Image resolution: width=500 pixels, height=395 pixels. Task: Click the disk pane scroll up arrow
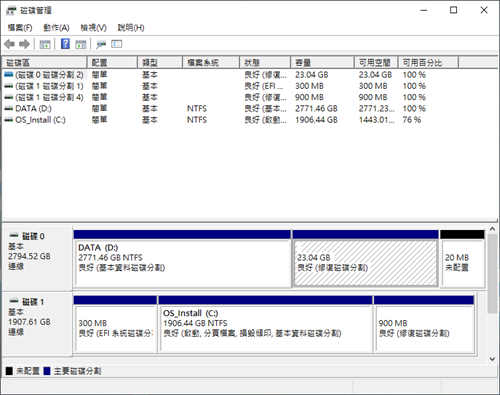point(492,229)
